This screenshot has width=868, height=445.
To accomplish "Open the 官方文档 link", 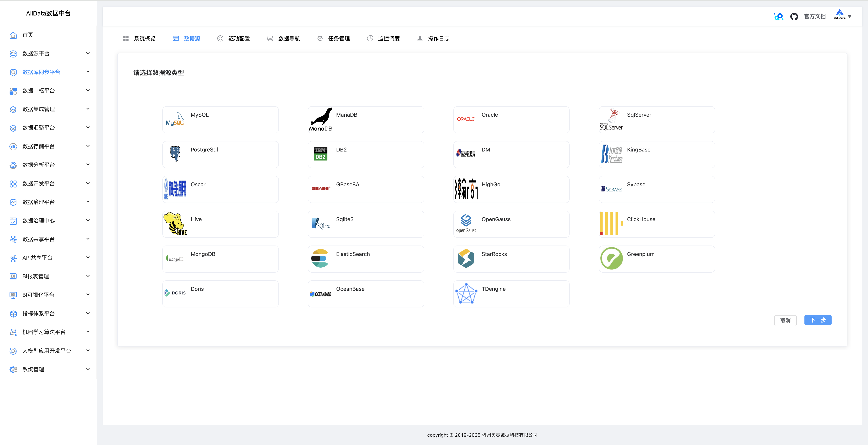I will click(x=814, y=16).
